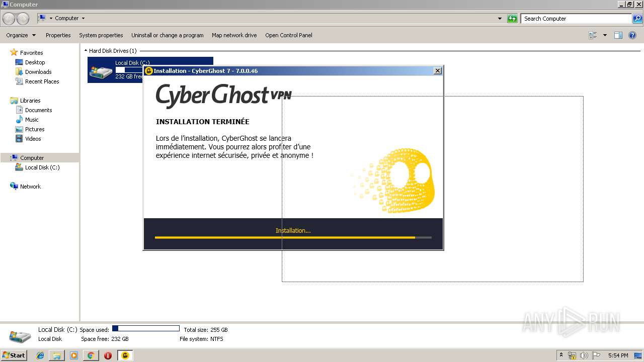Open System properties
This screenshot has height=362, width=644.
click(x=101, y=35)
